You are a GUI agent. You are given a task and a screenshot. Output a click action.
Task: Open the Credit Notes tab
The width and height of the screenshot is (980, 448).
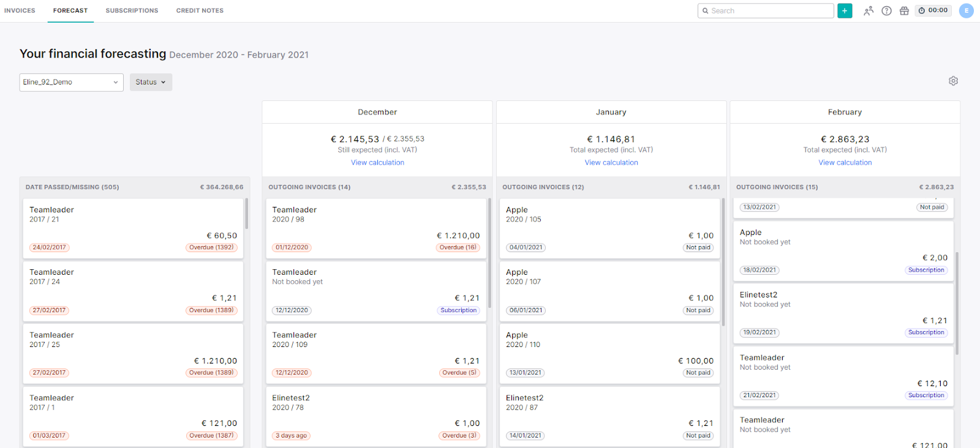click(200, 10)
